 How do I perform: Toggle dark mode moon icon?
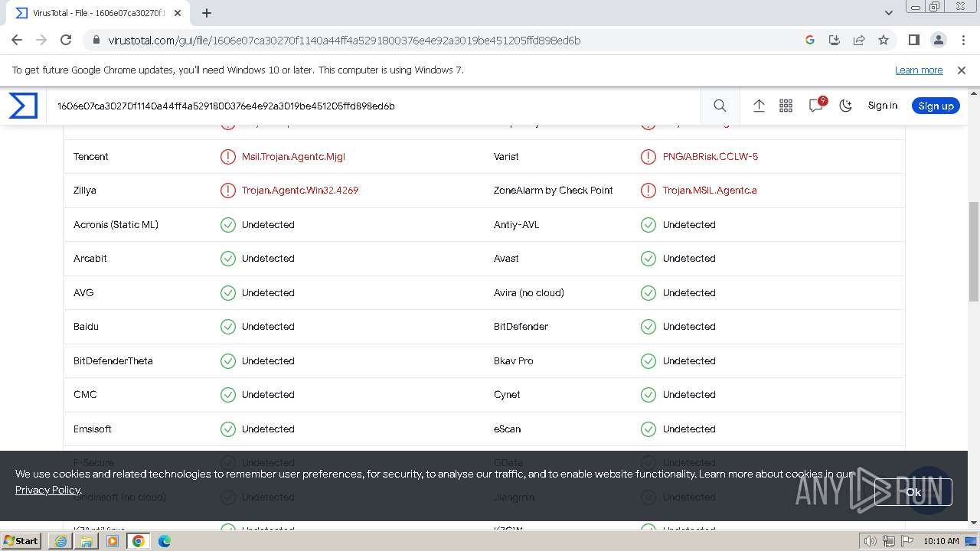(845, 106)
